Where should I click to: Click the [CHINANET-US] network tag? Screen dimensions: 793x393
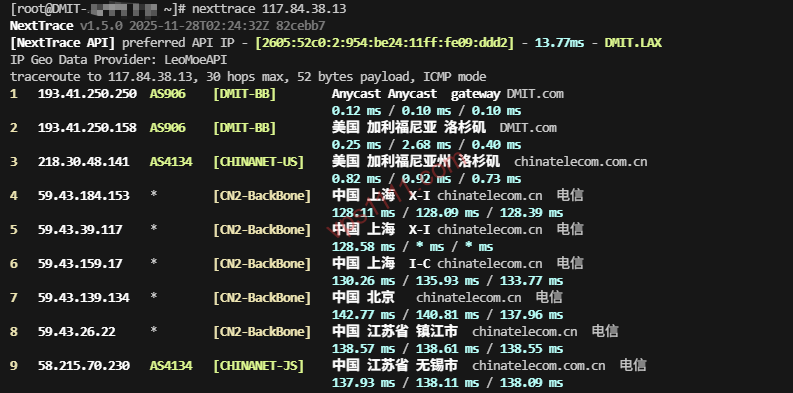point(258,161)
